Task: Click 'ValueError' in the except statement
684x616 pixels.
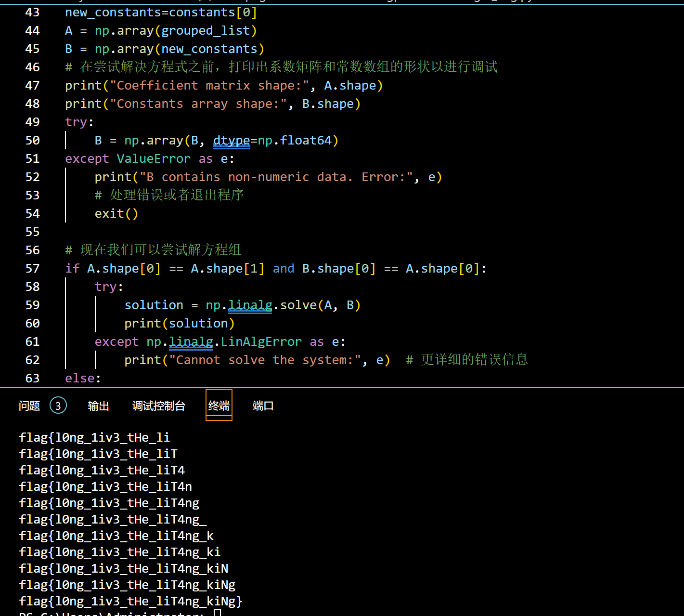Action: click(154, 158)
